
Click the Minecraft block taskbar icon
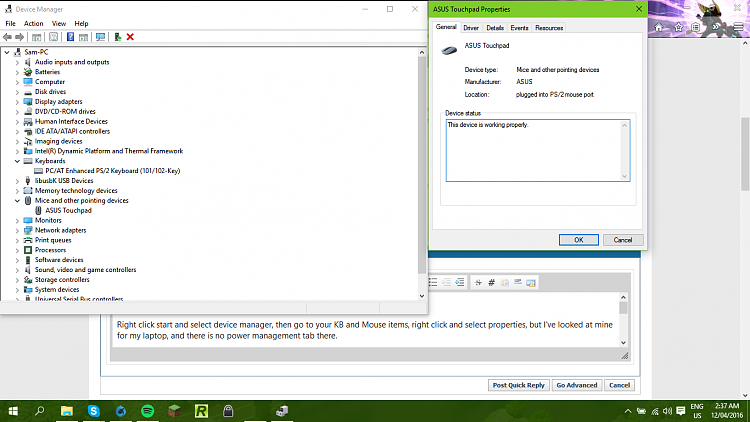(x=175, y=411)
